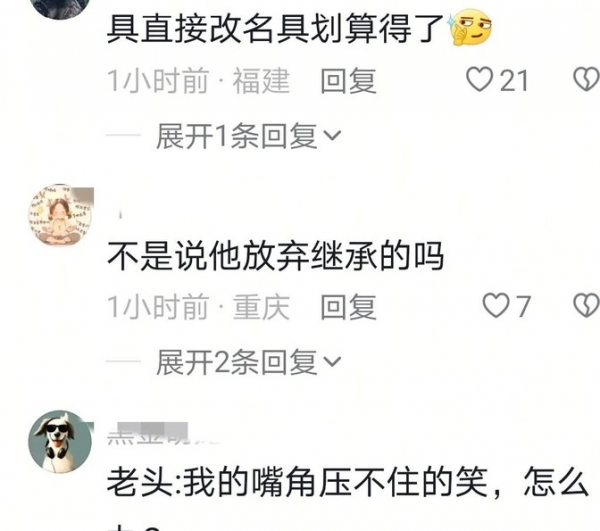Open the meditating girl avatar profile
Screen dimensions: 600x531
click(x=61, y=215)
